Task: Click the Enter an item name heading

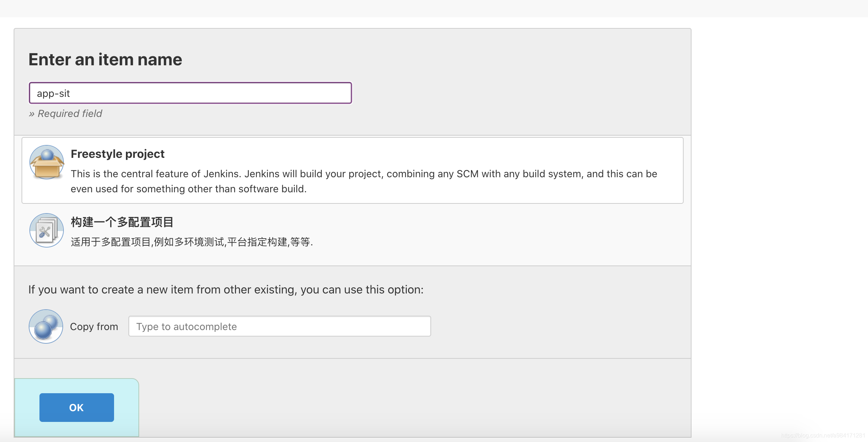Action: point(105,60)
